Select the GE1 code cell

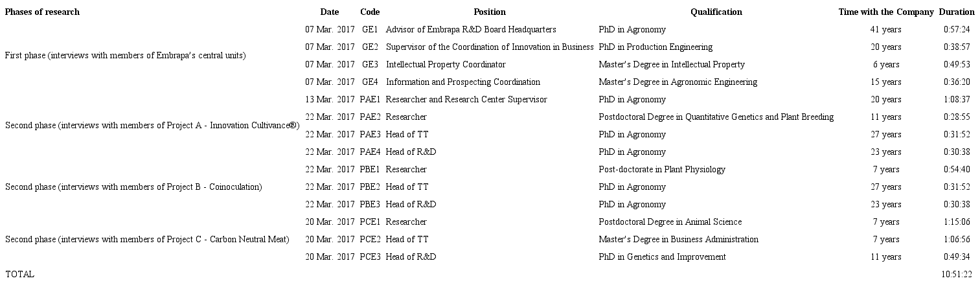[x=370, y=30]
